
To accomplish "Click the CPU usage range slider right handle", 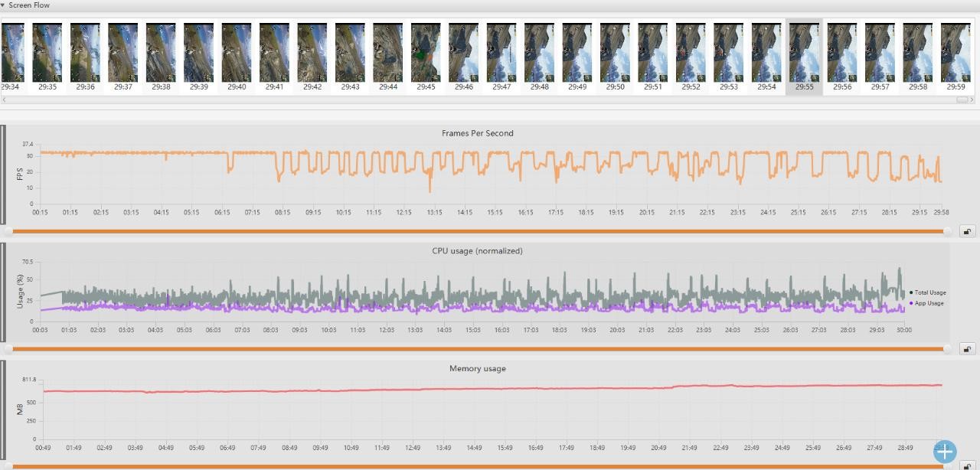I will [948, 349].
